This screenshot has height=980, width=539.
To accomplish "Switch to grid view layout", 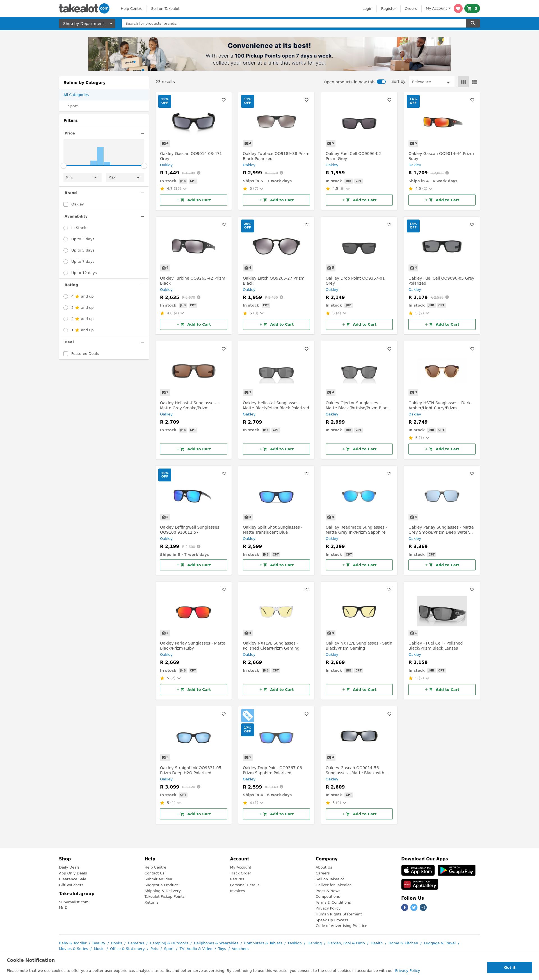I will (x=463, y=82).
